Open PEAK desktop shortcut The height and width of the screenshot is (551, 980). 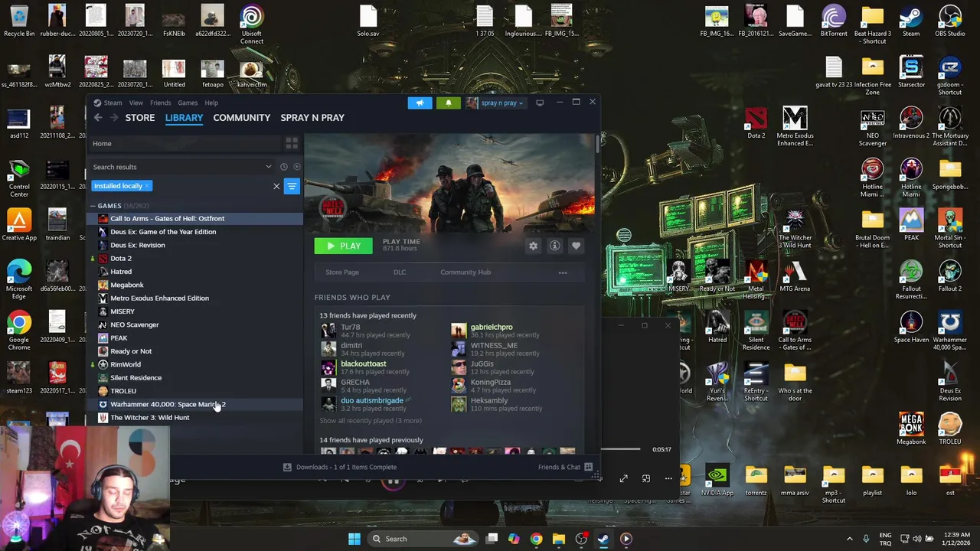911,225
